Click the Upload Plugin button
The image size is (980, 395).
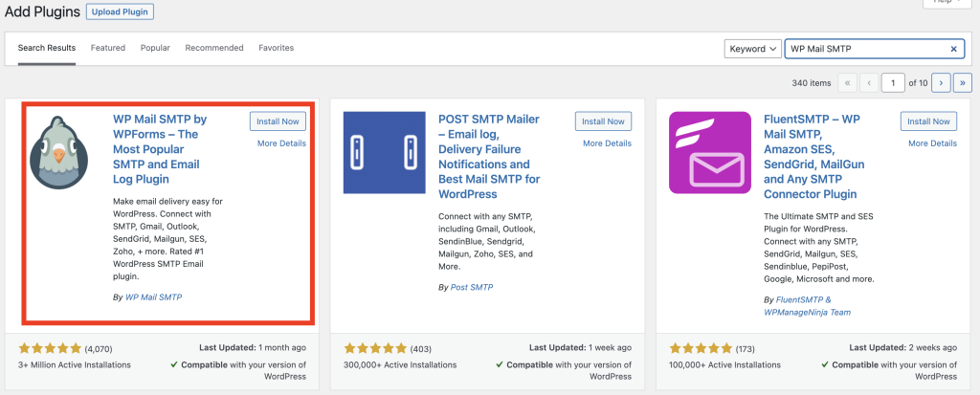pos(120,11)
